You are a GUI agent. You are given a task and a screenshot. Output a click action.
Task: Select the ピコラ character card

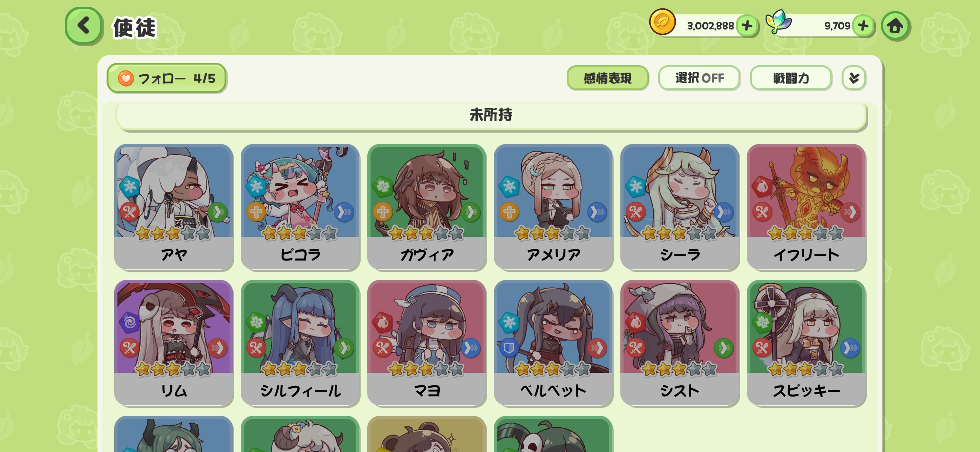click(300, 207)
